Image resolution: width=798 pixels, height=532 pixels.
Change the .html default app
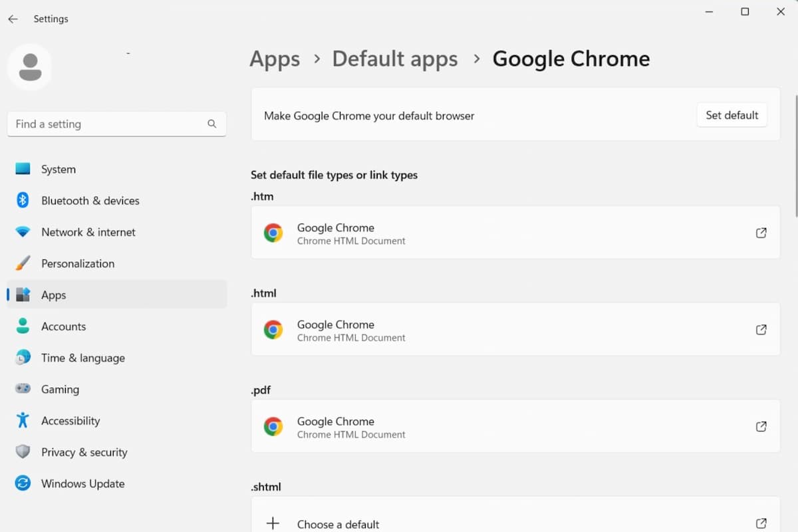coord(515,329)
